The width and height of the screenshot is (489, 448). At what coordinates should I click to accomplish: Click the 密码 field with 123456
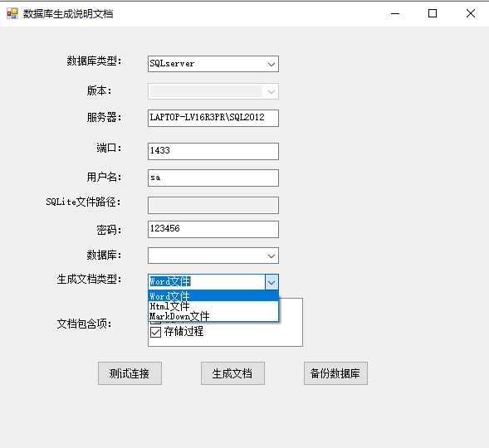coord(213,229)
